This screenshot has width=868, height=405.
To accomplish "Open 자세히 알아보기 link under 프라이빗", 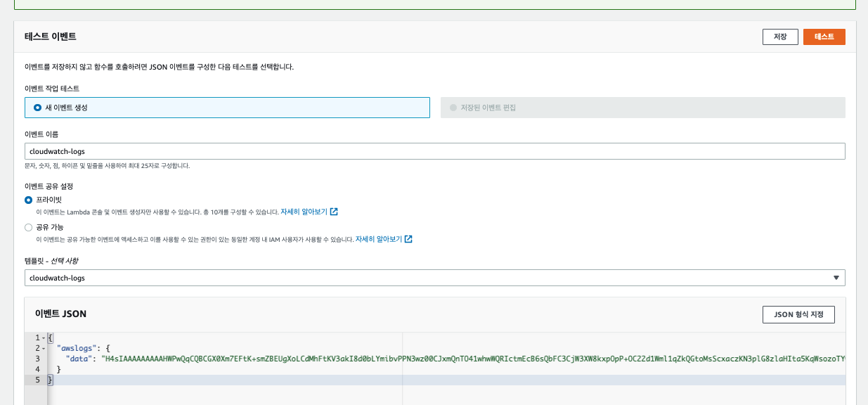I will coord(304,212).
